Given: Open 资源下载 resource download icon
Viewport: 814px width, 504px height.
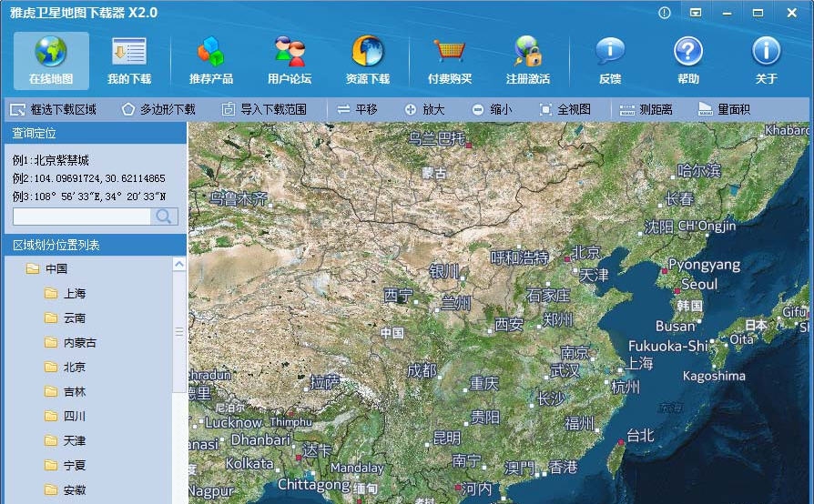Looking at the screenshot, I should (368, 51).
